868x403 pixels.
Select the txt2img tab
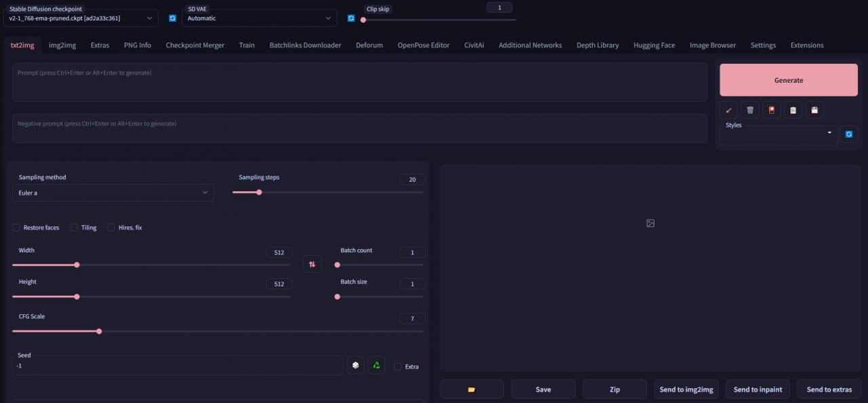point(22,45)
